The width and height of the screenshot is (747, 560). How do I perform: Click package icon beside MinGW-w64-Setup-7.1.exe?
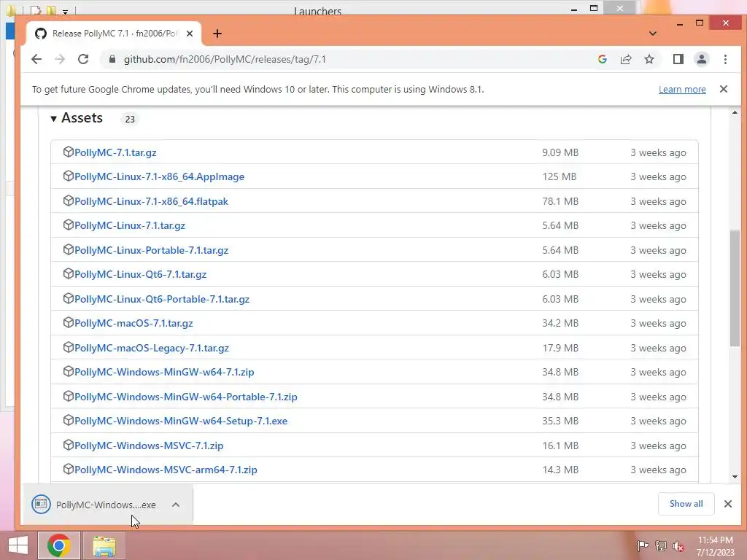68,421
